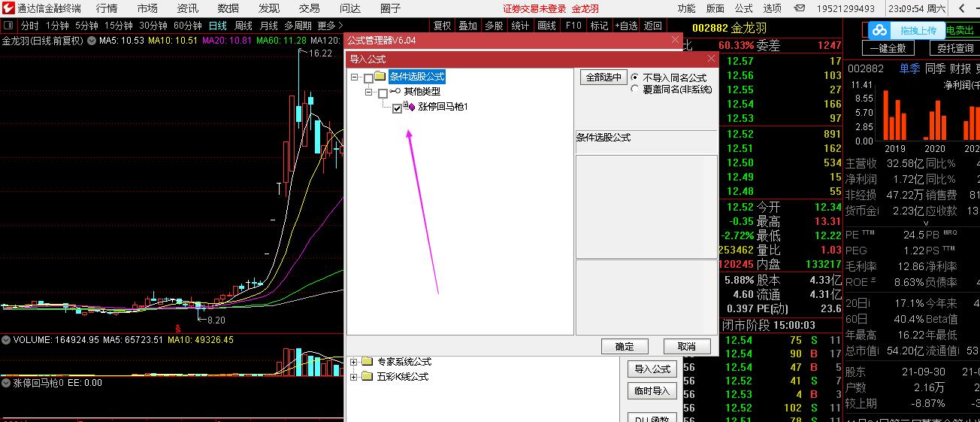Close the 导入公式 dialog
Viewport: 980px width, 422px height.
click(711, 59)
